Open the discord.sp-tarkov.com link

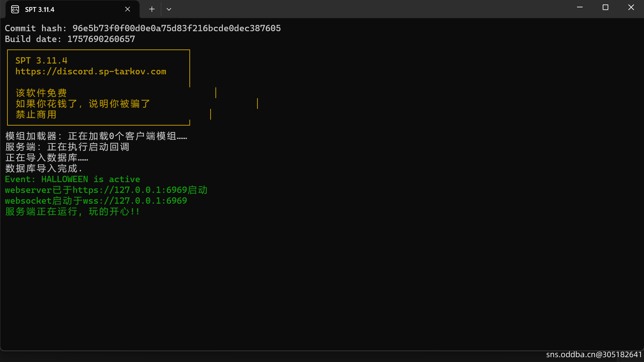(x=91, y=71)
